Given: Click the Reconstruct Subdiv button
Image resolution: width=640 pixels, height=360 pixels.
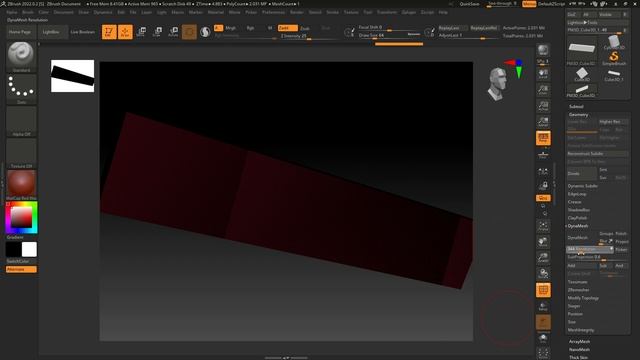Looking at the screenshot, I should pos(598,153).
